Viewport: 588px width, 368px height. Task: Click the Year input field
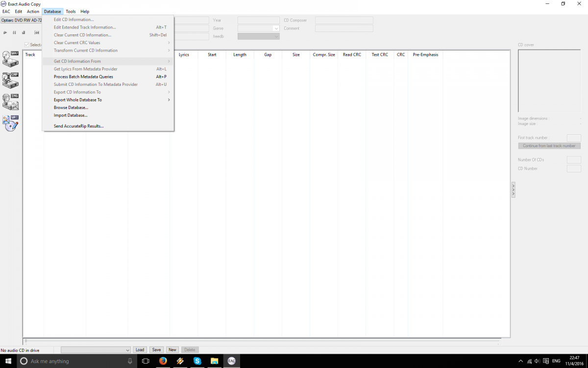[x=259, y=21]
